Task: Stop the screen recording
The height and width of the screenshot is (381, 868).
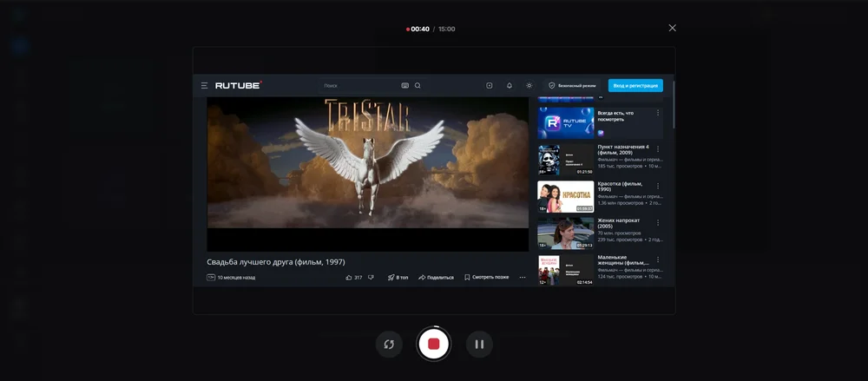Action: click(x=433, y=344)
